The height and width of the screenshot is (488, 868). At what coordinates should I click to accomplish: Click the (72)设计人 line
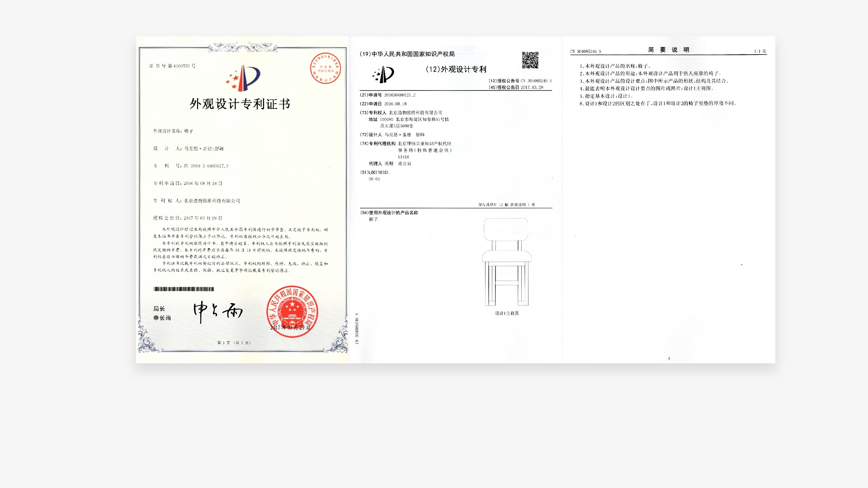coord(392,135)
